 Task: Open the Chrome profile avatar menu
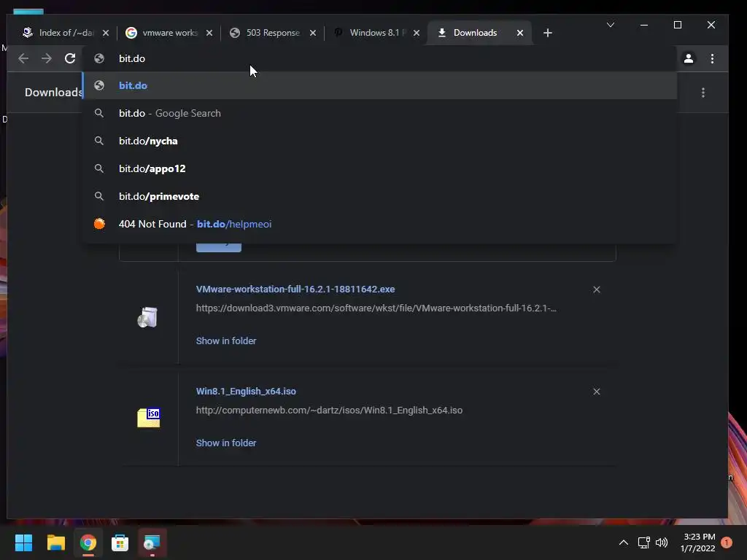[x=689, y=58]
